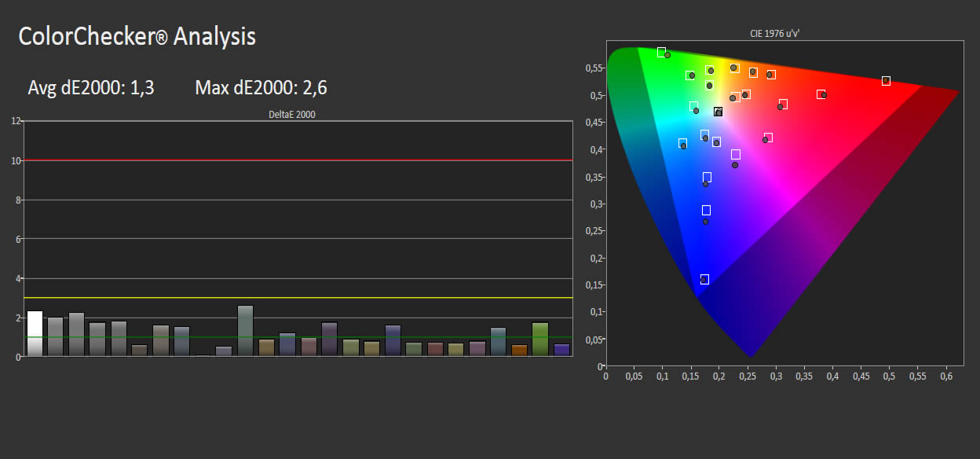This screenshot has height=459, width=980.
Task: Select the Max dE2000: 2,6 readout
Action: 261,88
